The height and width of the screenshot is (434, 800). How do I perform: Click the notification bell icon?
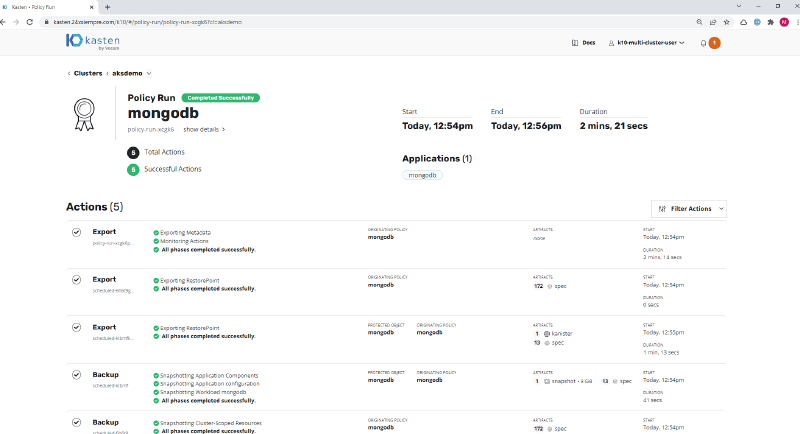[x=703, y=43]
